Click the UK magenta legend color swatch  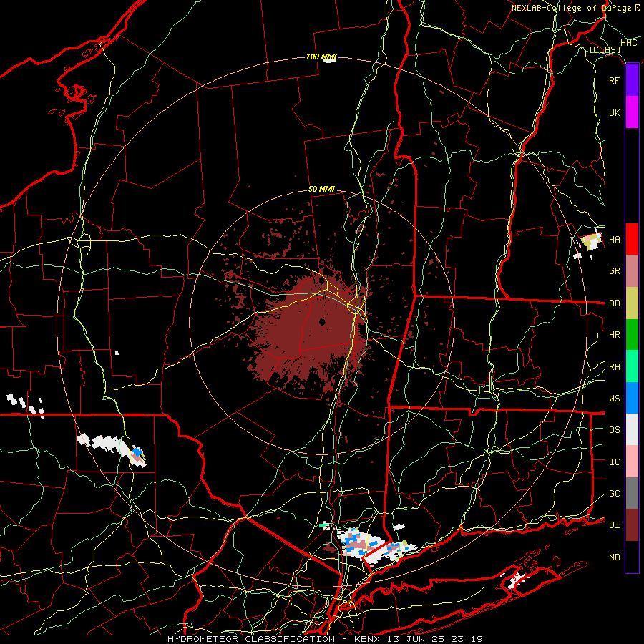click(632, 112)
